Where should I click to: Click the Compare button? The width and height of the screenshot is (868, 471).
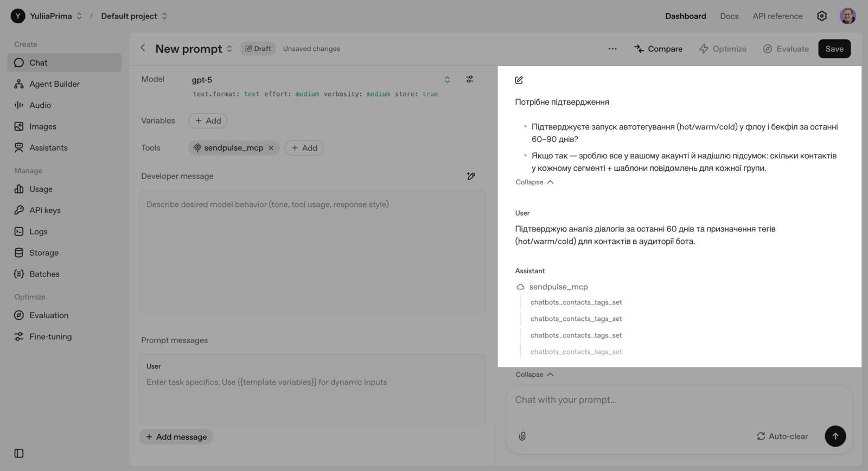point(658,49)
